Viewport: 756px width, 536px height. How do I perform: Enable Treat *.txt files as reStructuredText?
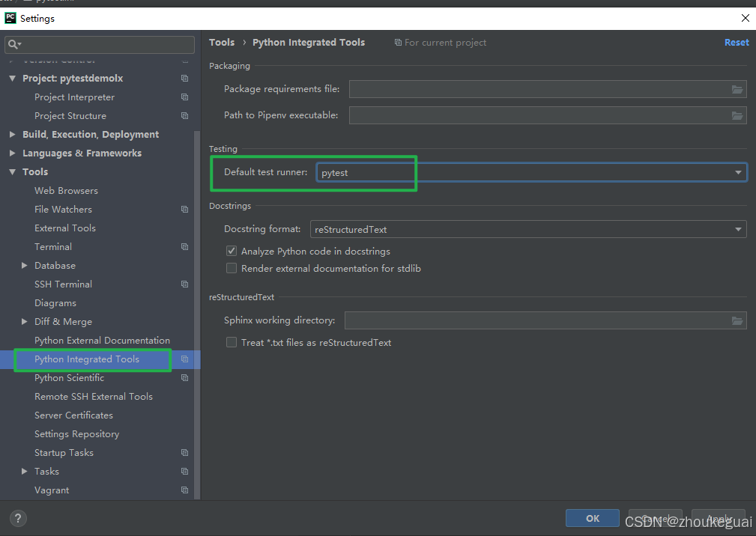coord(232,342)
